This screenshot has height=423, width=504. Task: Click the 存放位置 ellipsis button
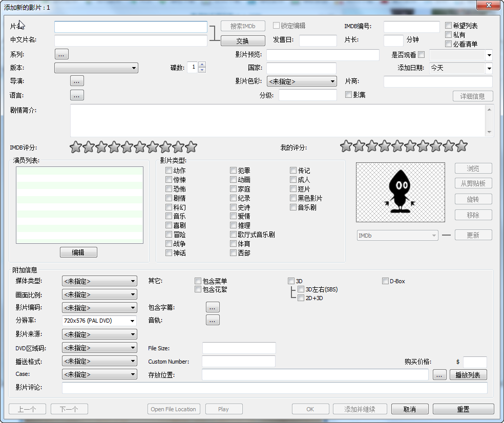coord(439,375)
